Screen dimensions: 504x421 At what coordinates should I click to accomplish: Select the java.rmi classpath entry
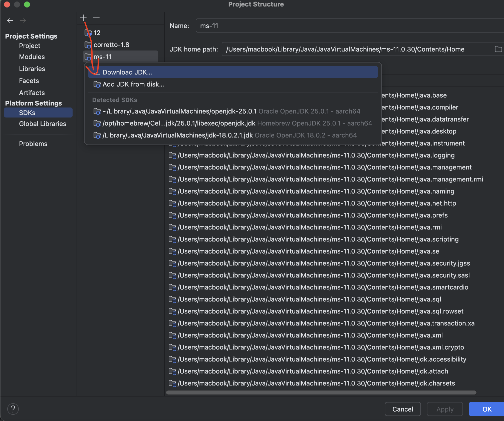click(305, 227)
